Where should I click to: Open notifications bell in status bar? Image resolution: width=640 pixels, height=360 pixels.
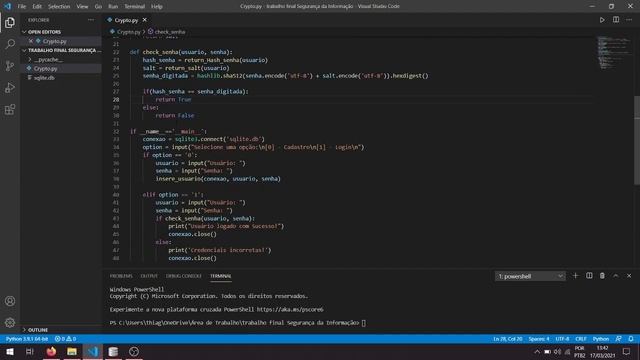[x=631, y=339]
